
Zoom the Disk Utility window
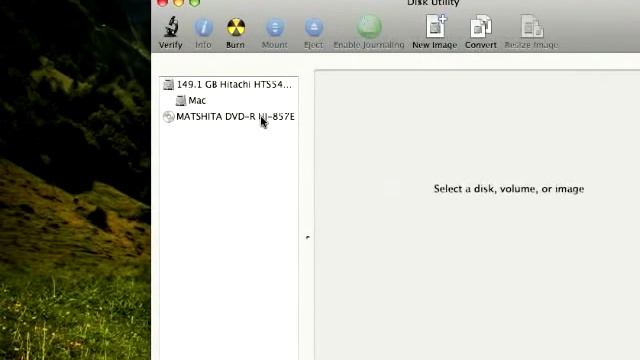click(x=194, y=2)
